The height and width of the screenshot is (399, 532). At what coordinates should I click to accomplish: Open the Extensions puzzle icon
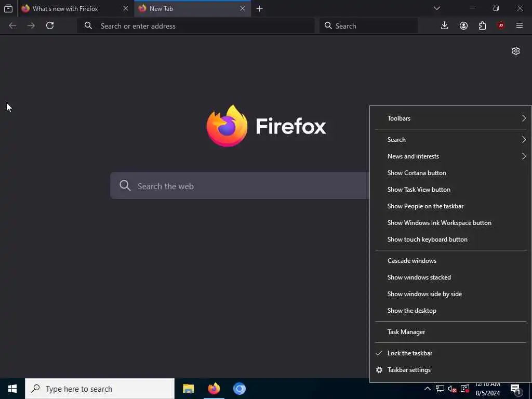[x=482, y=25]
